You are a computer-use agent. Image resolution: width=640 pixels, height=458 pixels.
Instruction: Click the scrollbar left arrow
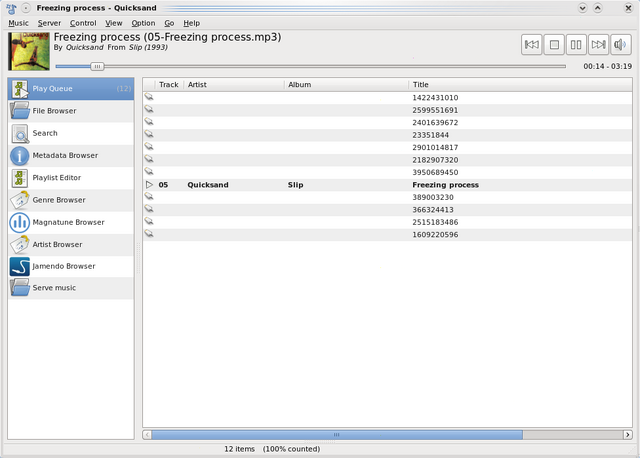[x=147, y=435]
